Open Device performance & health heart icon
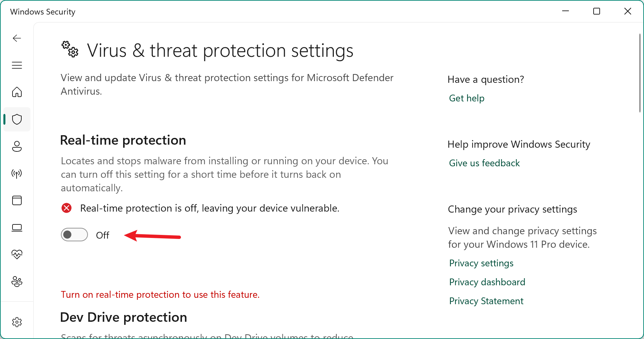Image resolution: width=644 pixels, height=339 pixels. tap(17, 255)
